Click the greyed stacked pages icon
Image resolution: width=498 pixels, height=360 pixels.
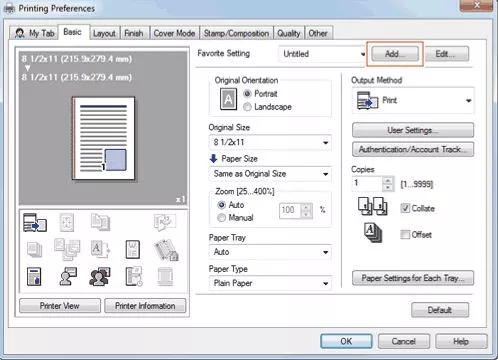pos(34,250)
